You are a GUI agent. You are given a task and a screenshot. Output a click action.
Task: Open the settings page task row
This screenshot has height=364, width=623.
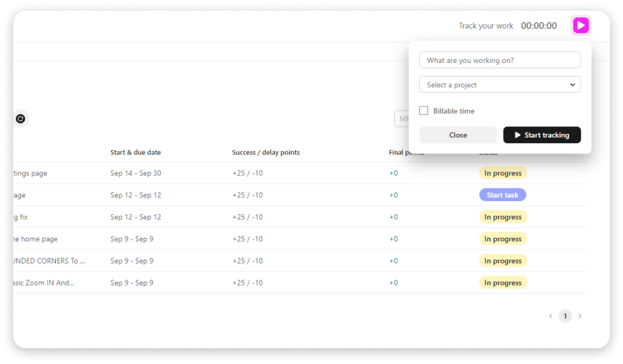pyautogui.click(x=30, y=173)
